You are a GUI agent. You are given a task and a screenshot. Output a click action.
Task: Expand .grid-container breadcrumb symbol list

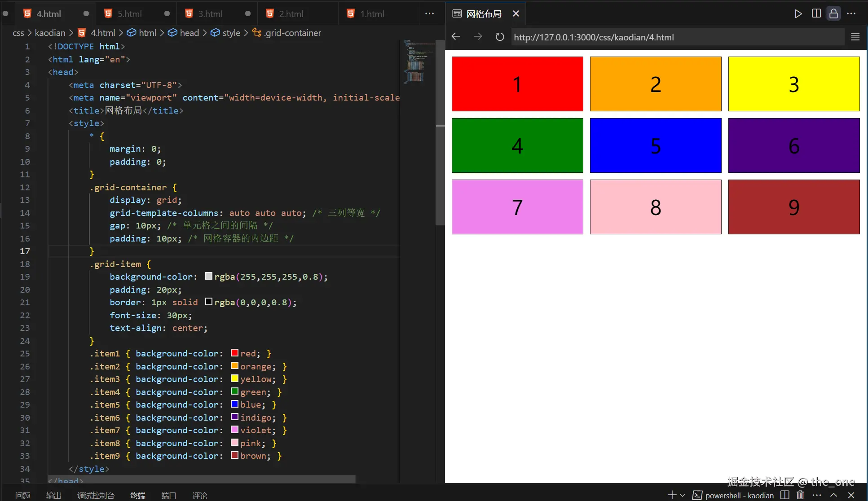[x=292, y=33]
